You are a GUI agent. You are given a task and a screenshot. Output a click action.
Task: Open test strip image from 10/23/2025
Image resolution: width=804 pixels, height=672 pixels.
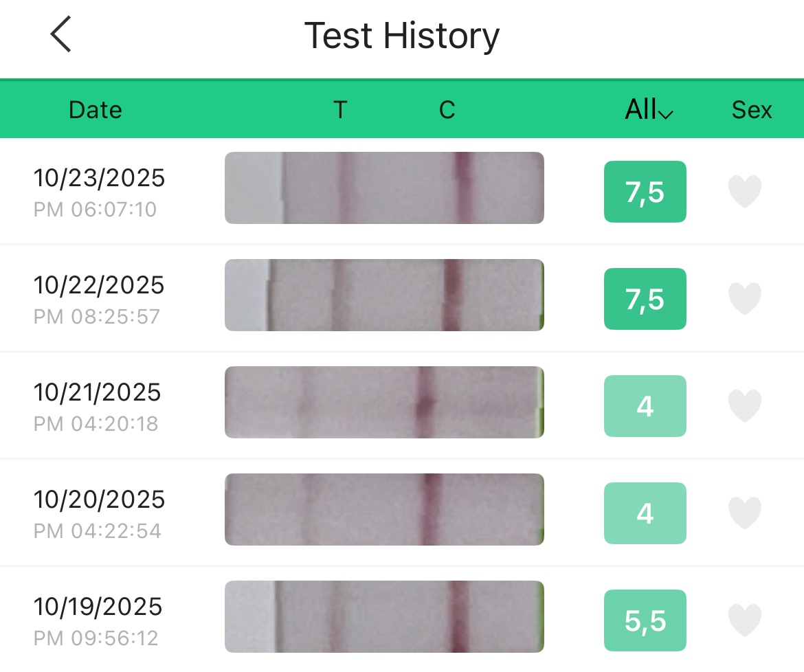tap(384, 188)
